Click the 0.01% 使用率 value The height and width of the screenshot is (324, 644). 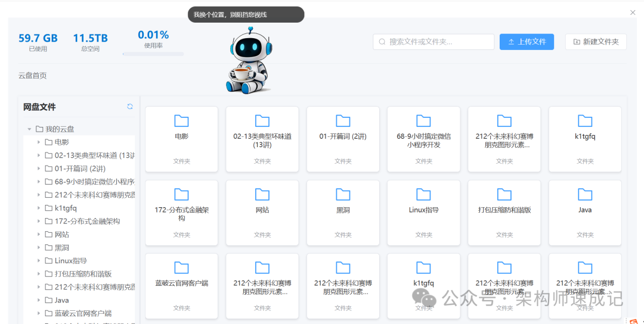coord(153,35)
